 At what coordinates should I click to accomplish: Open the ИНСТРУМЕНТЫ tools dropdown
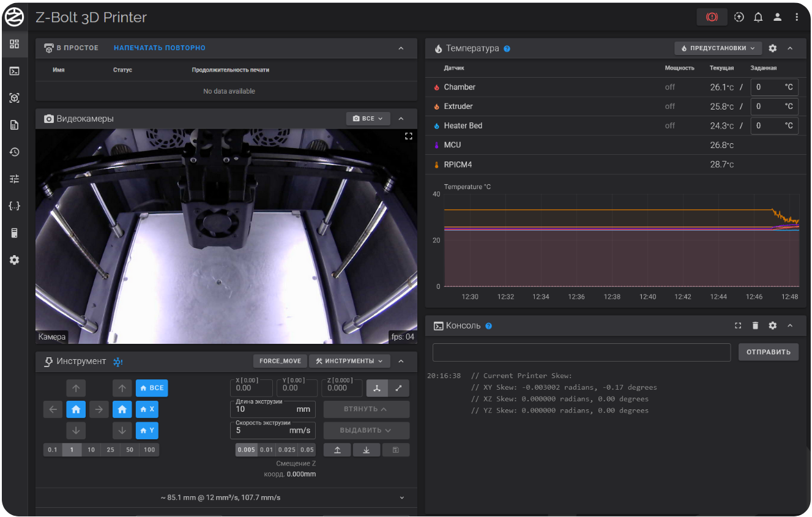349,361
